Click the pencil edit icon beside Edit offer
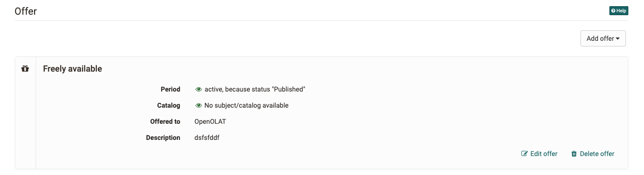Image resolution: width=644 pixels, height=175 pixels. (524, 154)
